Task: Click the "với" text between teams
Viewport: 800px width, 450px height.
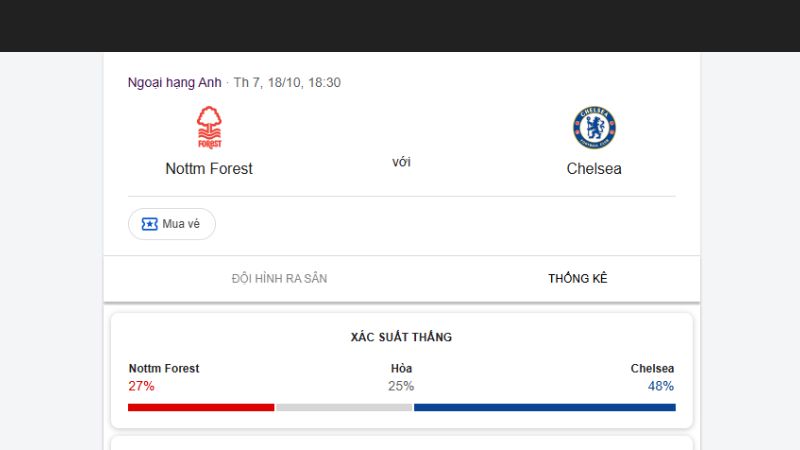Action: coord(401,162)
